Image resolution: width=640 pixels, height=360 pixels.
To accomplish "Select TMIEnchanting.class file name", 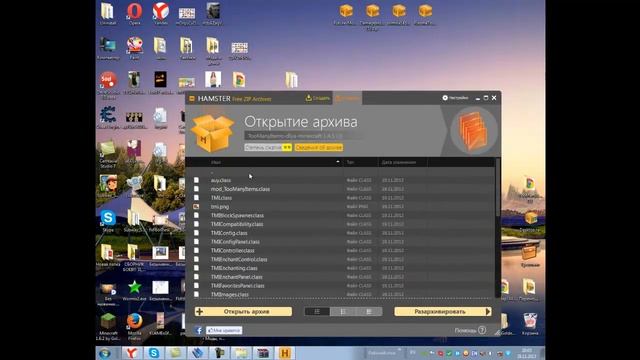I will pyautogui.click(x=234, y=268).
